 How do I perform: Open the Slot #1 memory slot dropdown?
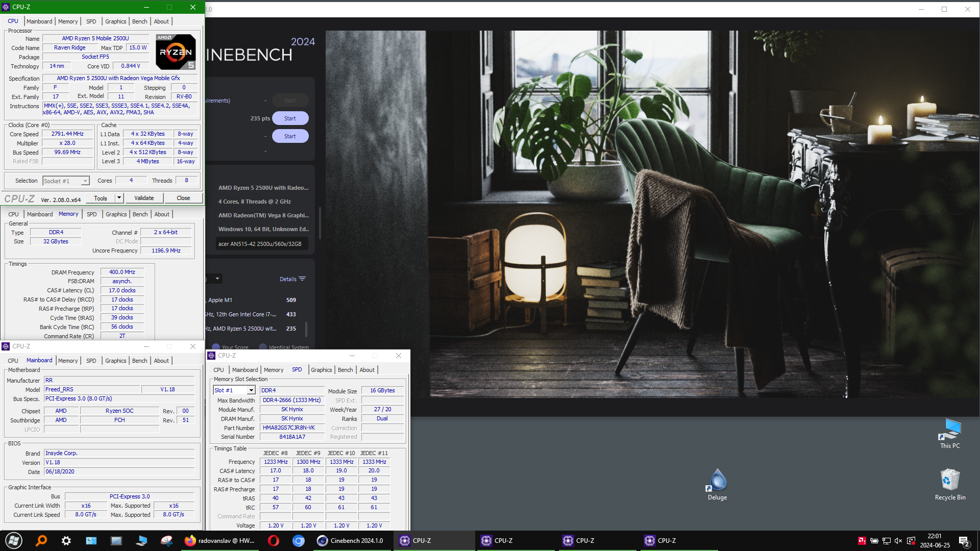click(x=234, y=390)
